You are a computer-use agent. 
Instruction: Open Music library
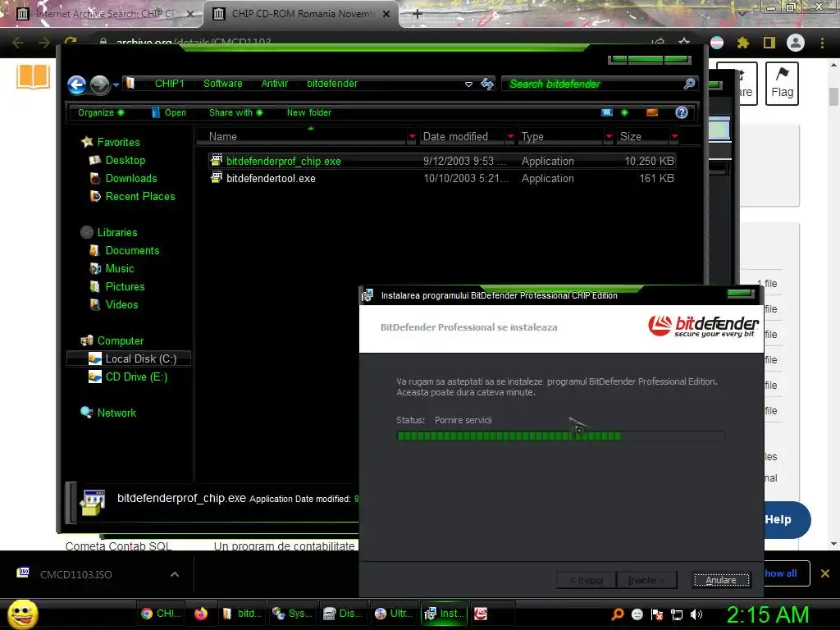pyautogui.click(x=119, y=269)
